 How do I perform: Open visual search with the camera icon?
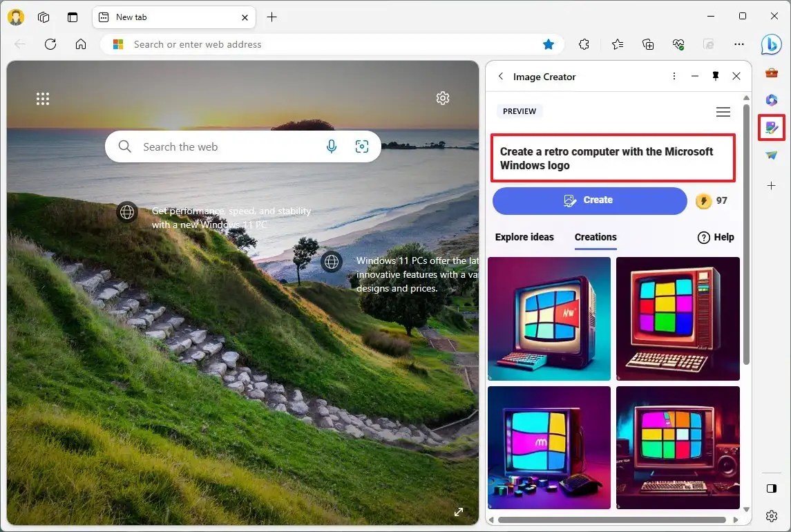coord(362,146)
